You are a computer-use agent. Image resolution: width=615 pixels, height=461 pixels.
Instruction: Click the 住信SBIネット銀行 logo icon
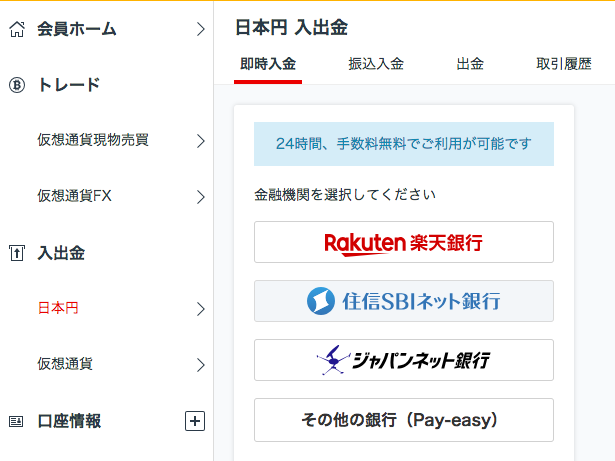(321, 301)
